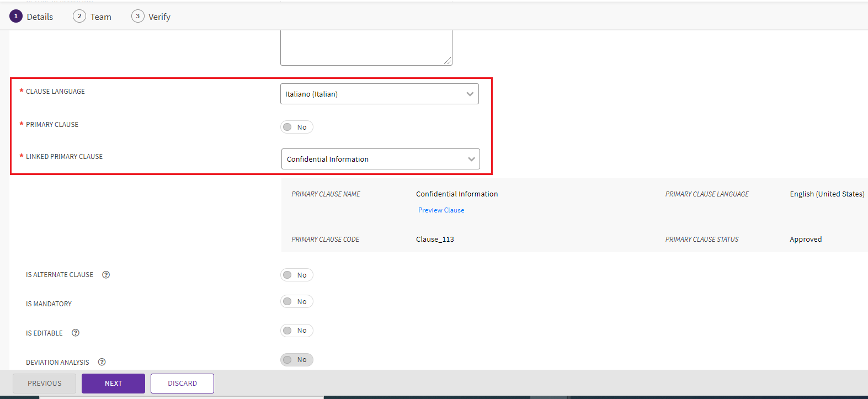Viewport: 868px width, 399px height.
Task: Click the help icon beside Is Alternate Clause
Action: [106, 275]
